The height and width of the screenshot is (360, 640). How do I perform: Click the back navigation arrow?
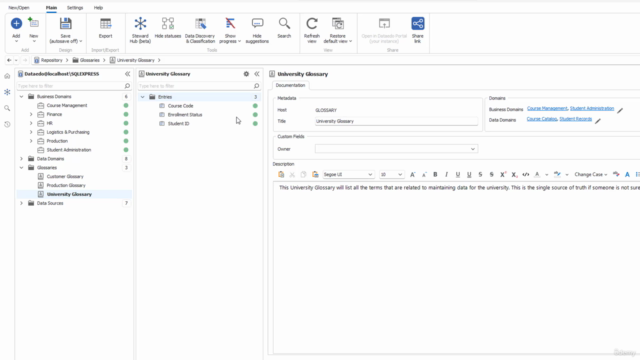[x=9, y=60]
